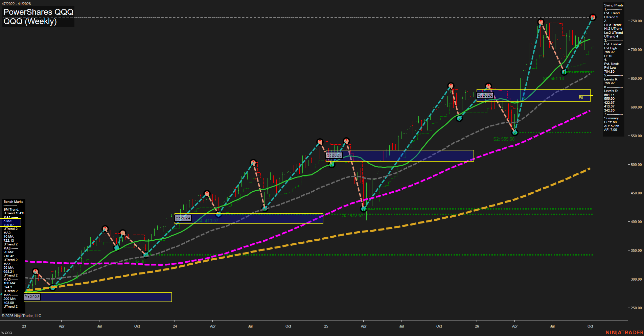Select the Y:2025 yearly zone label
Viewport: 644px width, 336px height.
coord(334,155)
